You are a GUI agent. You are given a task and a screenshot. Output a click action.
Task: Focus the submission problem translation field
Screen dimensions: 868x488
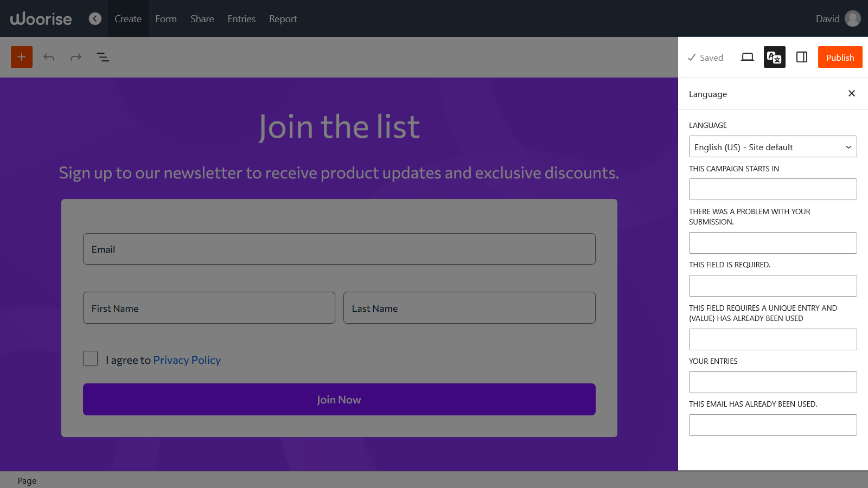773,243
